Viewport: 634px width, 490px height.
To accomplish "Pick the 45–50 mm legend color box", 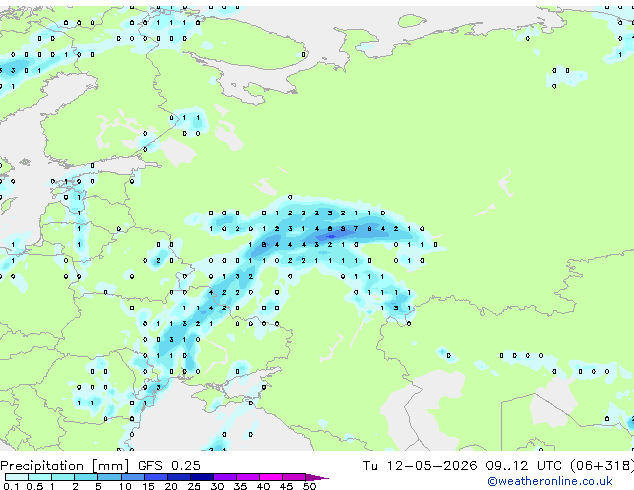I will [294, 477].
